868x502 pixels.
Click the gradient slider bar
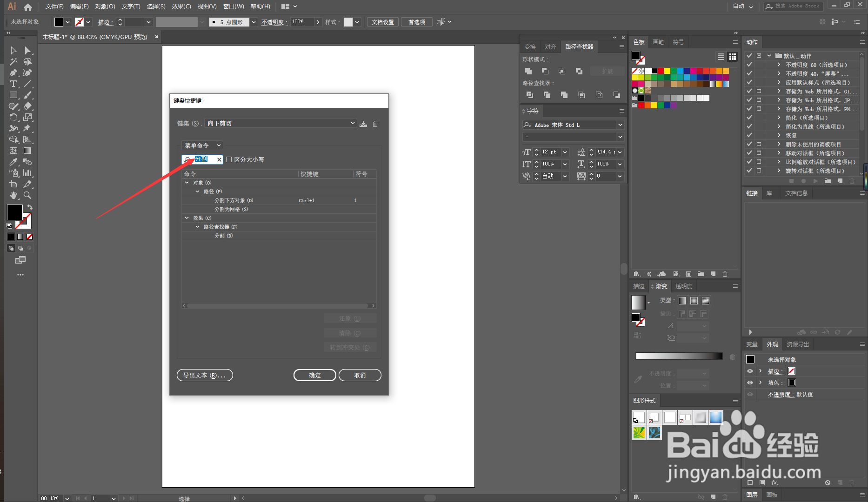(x=679, y=356)
